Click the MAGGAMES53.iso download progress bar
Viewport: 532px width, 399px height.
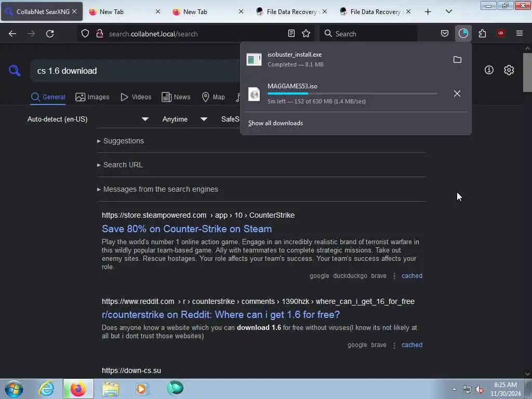[352, 94]
